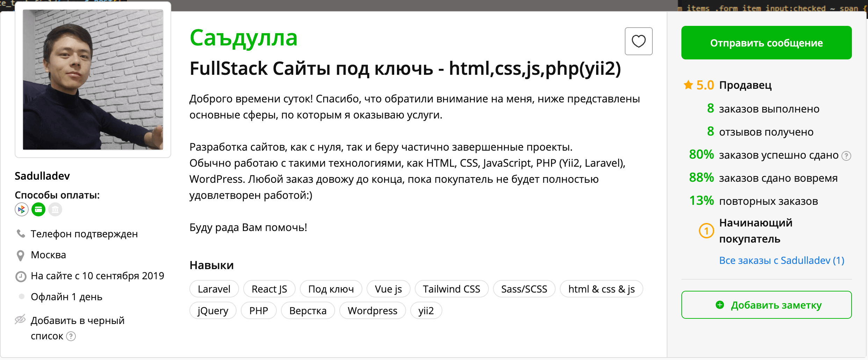The width and height of the screenshot is (868, 360).
Task: Click the crossed-eye blacklist icon
Action: (20, 319)
